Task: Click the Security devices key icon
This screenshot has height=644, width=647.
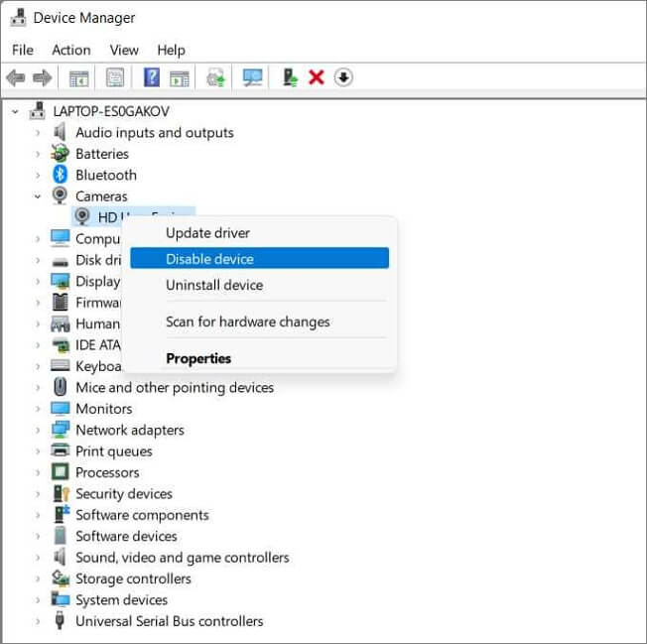Action: click(x=62, y=493)
